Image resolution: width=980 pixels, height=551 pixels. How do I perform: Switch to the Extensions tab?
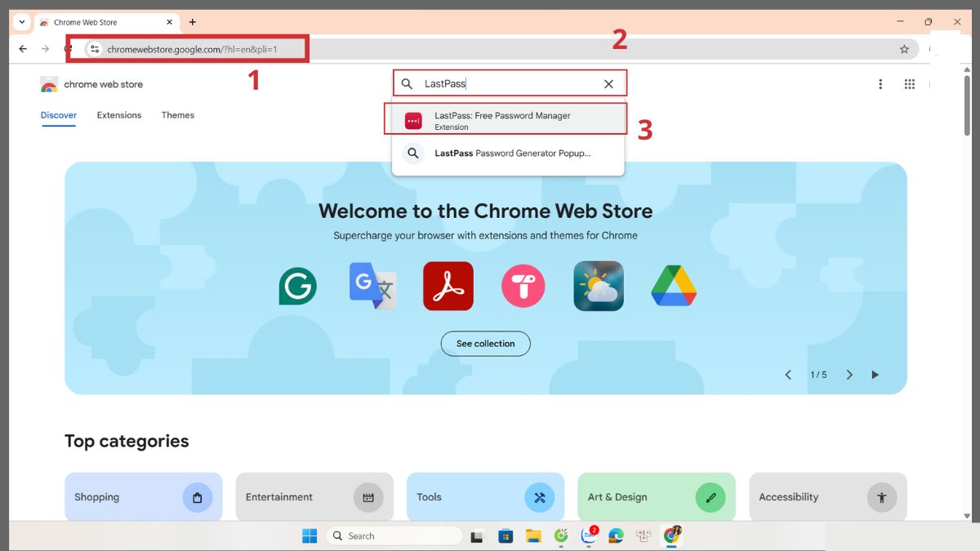119,115
